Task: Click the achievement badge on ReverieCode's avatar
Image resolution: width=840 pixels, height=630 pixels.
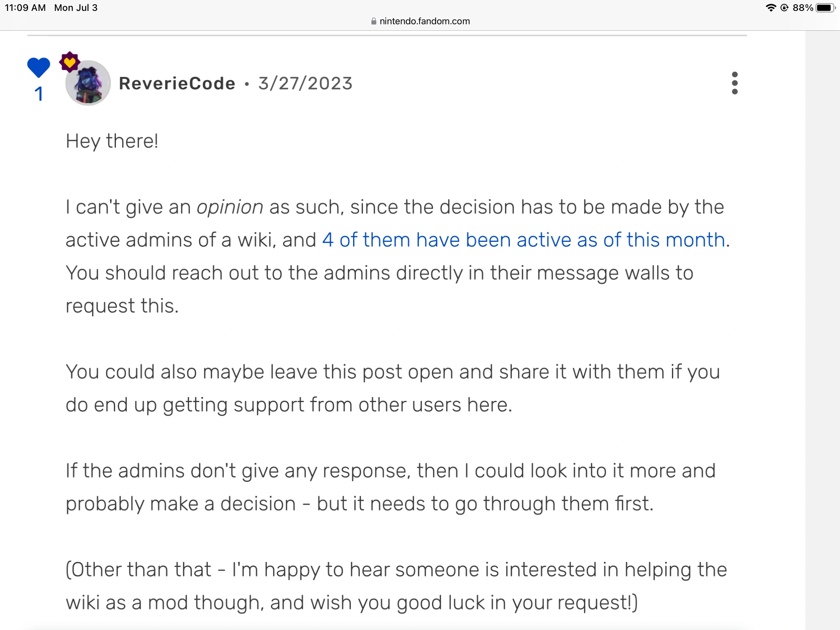Action: 70,62
